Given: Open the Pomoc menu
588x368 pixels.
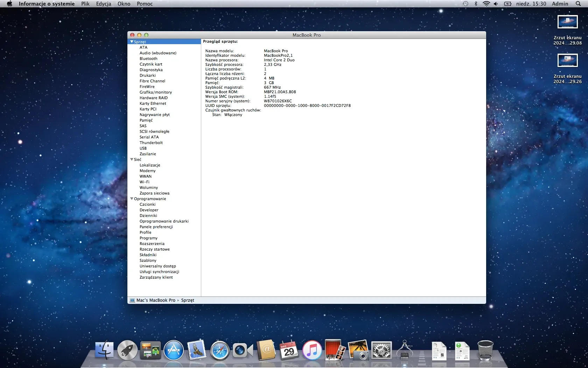Looking at the screenshot, I should (x=145, y=4).
